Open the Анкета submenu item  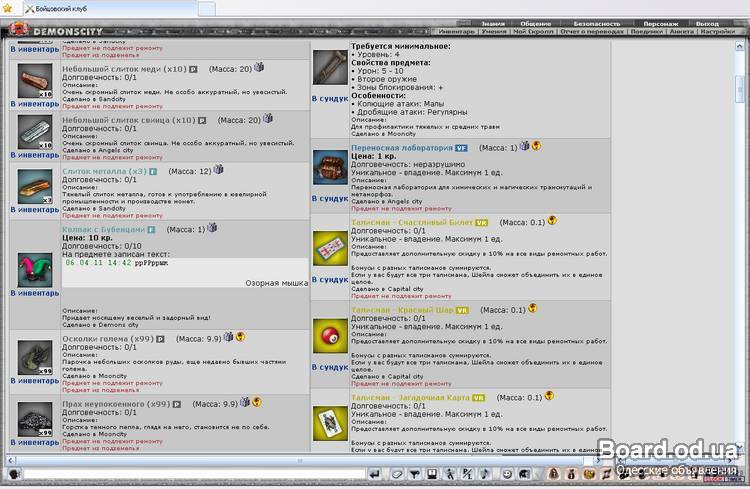[682, 32]
